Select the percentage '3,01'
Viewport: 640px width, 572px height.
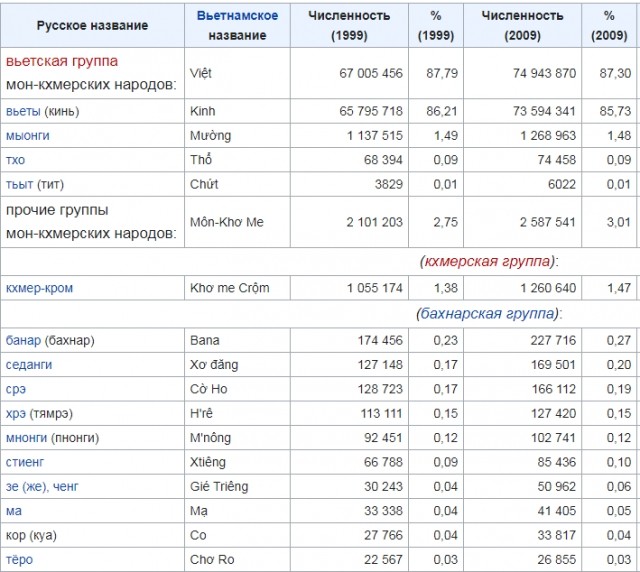tap(618, 222)
